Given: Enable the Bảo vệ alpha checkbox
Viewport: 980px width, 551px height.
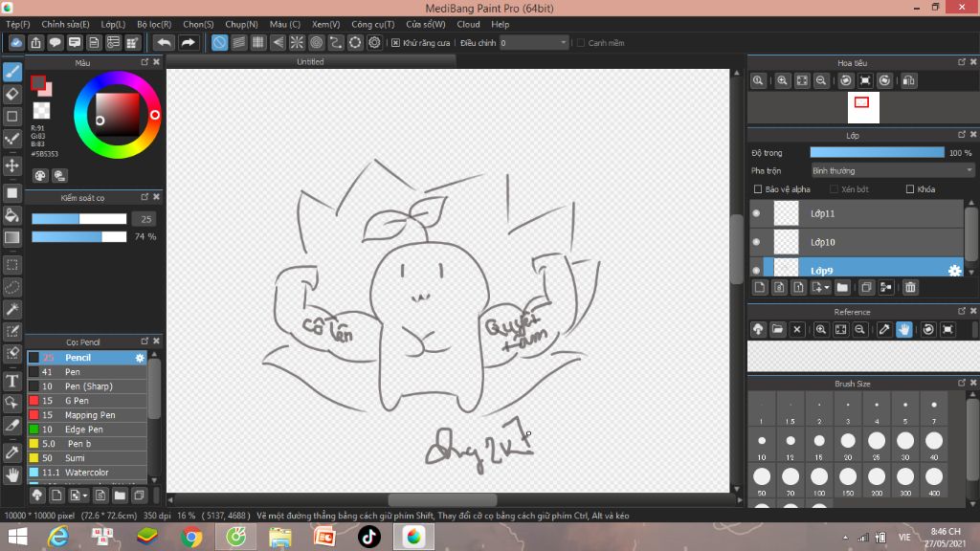Looking at the screenshot, I should [758, 189].
